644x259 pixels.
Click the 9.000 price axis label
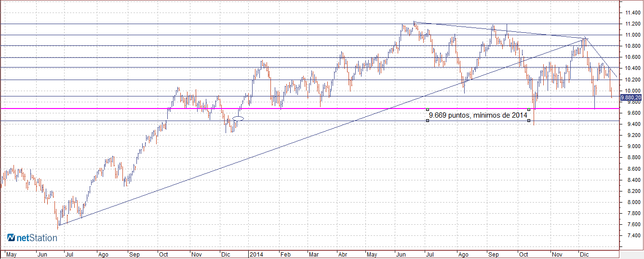pos(634,147)
